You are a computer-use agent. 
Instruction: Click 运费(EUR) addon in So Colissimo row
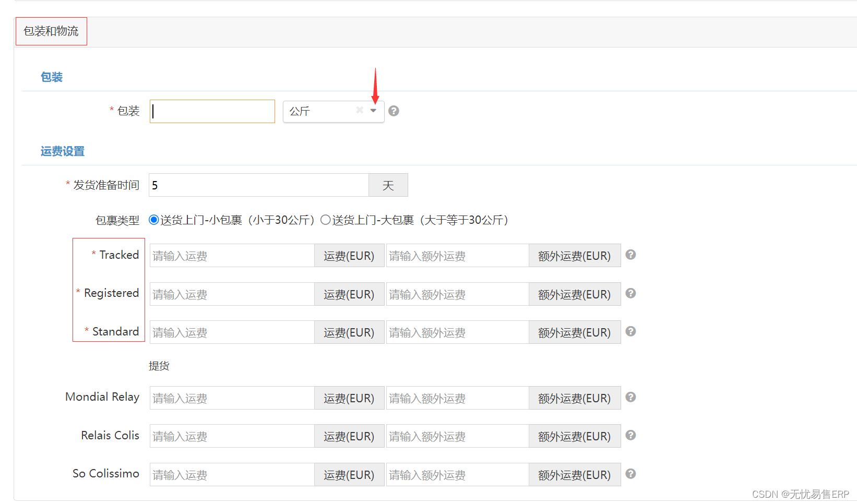point(349,475)
